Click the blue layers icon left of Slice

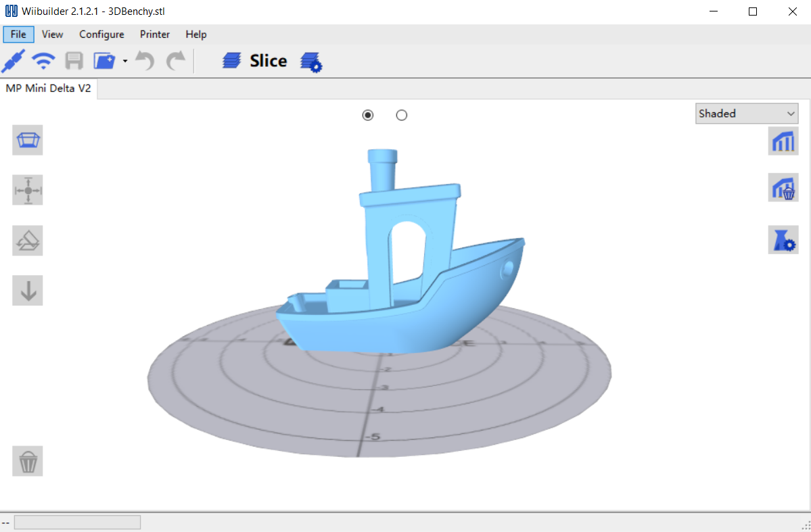click(x=232, y=60)
